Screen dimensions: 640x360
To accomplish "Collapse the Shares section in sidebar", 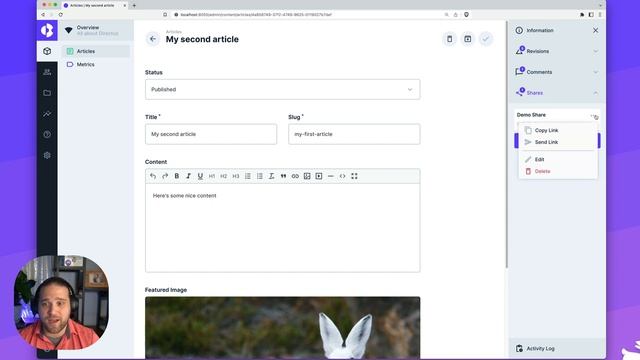I will click(x=557, y=93).
